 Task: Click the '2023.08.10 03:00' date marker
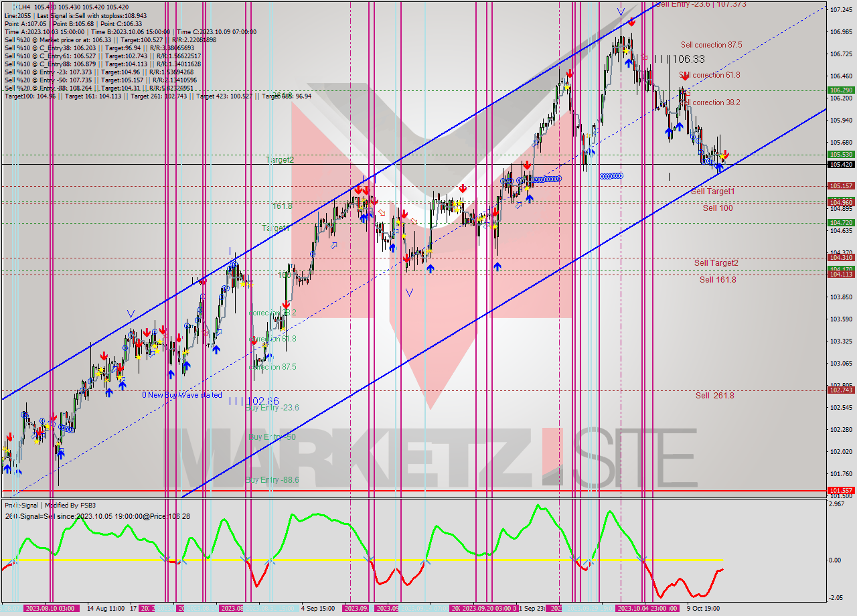pos(50,609)
